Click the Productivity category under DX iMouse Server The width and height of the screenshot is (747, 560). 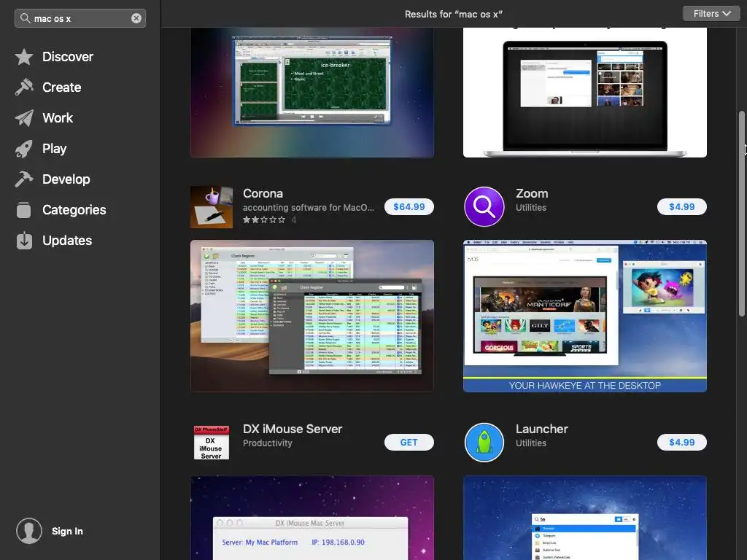(x=267, y=443)
